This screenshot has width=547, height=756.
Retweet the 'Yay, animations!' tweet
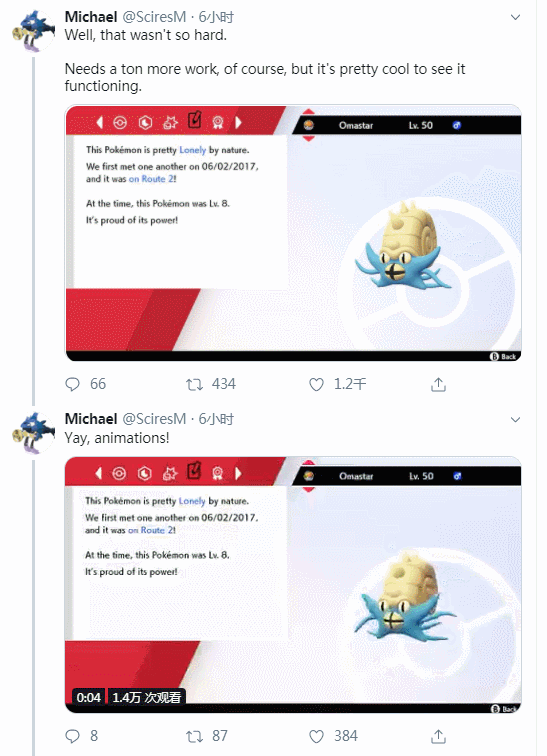195,736
